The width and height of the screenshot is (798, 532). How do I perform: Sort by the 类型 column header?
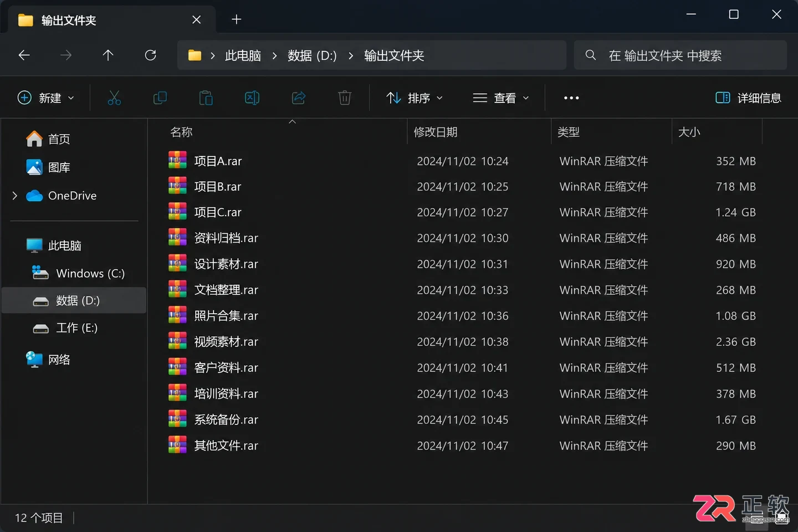coord(569,132)
